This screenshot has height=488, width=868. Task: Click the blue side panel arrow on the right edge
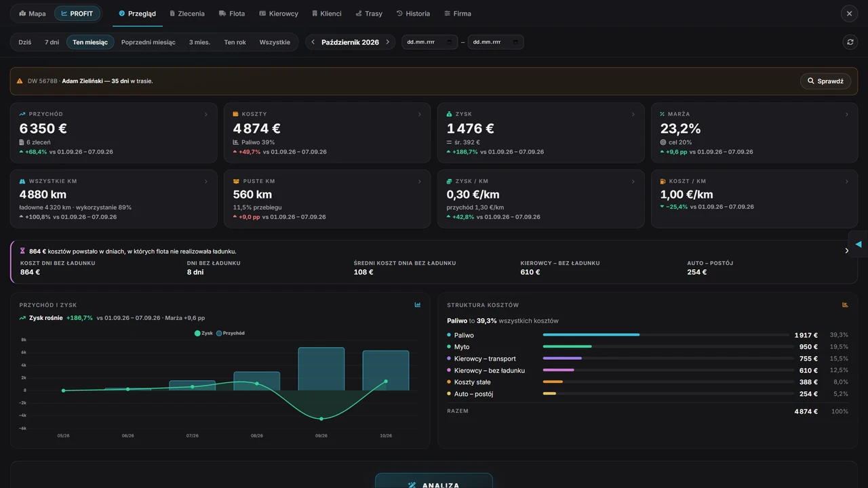859,244
